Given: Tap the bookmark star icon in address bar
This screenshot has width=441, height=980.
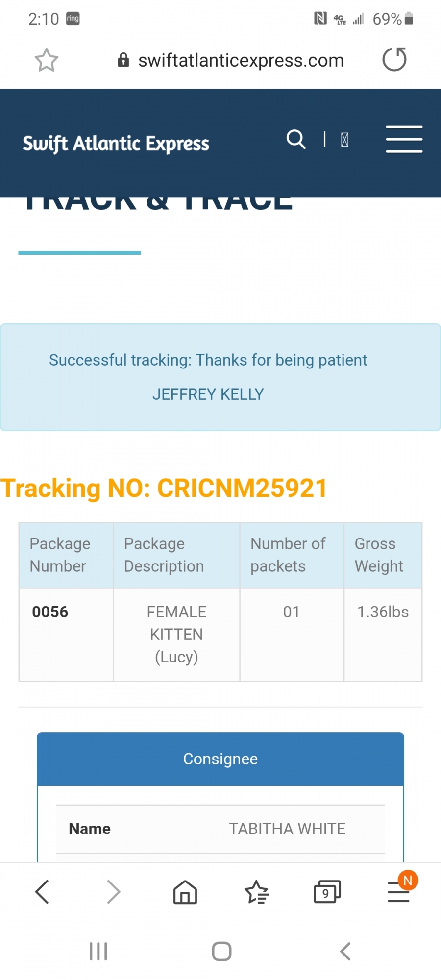Looking at the screenshot, I should click(x=47, y=60).
